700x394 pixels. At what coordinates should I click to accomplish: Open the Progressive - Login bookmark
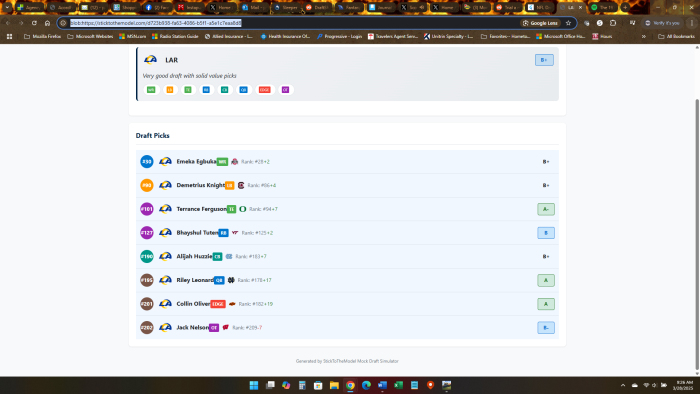point(339,37)
